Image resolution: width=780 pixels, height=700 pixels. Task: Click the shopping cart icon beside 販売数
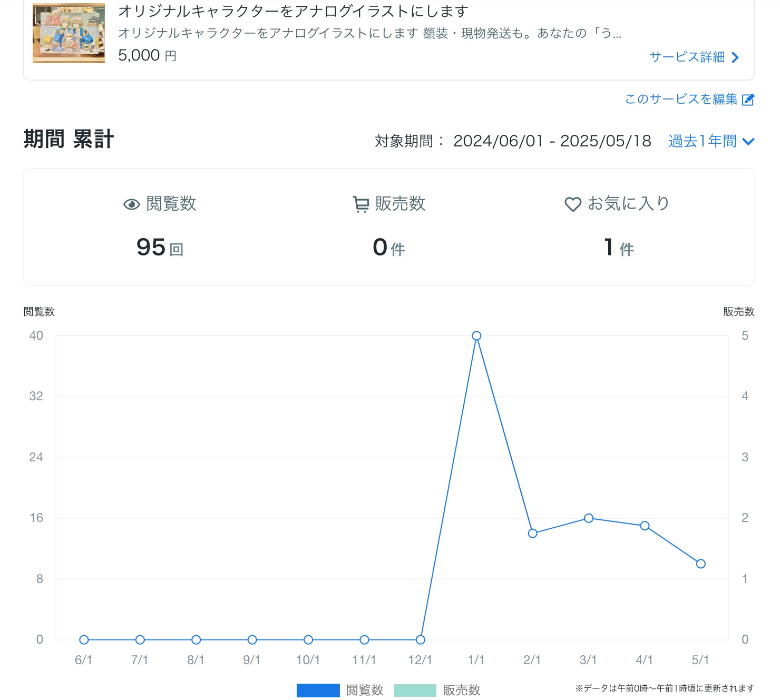[x=360, y=204]
